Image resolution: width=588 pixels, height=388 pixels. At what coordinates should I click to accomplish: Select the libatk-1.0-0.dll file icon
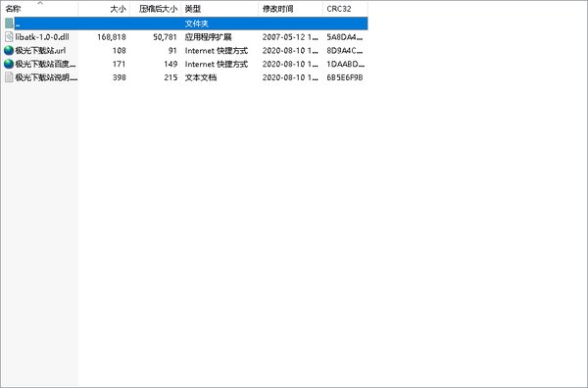click(x=9, y=36)
